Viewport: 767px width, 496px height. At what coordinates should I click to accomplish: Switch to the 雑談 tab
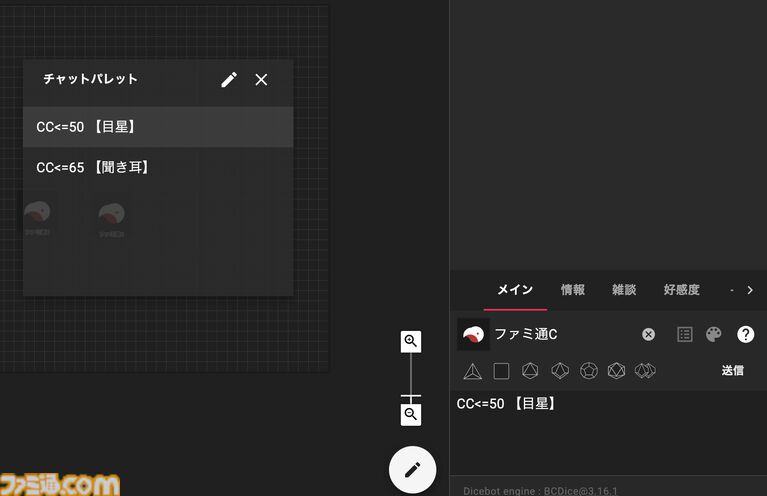(x=624, y=290)
